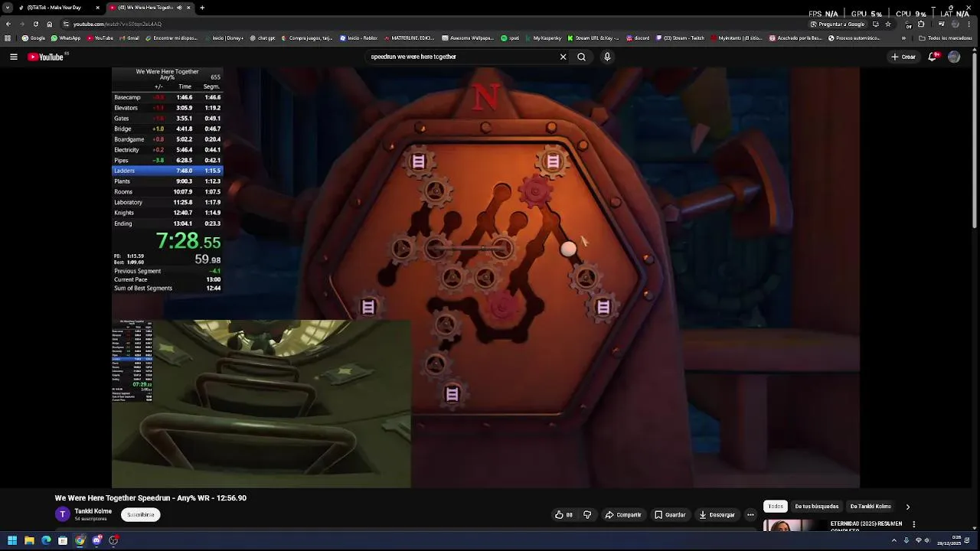Viewport: 980px width, 551px height.
Task: Click the video player to pause
Action: coord(485,277)
